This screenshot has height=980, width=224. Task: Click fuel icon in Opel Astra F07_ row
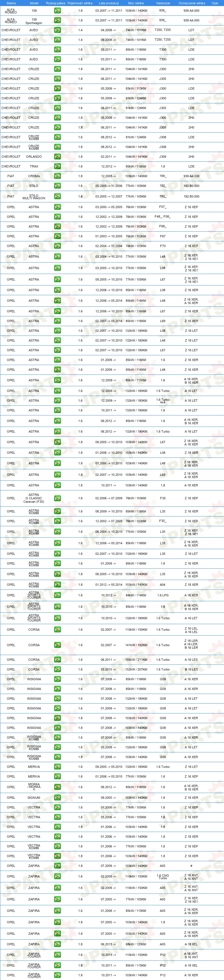pos(57,207)
